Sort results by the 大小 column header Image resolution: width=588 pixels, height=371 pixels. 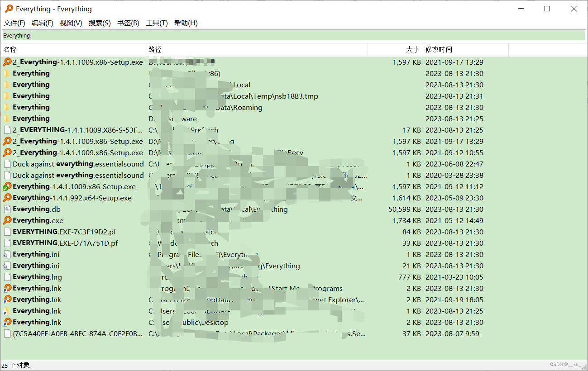click(395, 50)
